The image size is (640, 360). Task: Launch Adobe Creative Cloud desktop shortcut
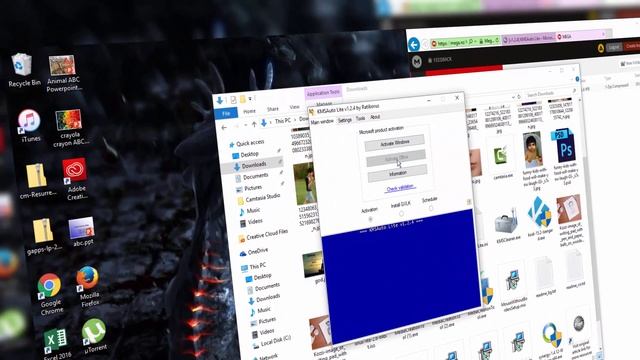[76, 178]
